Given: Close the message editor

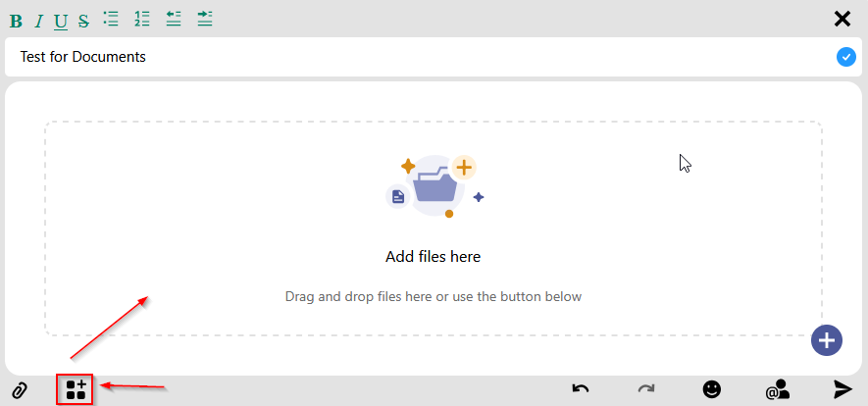Looking at the screenshot, I should coord(842,19).
